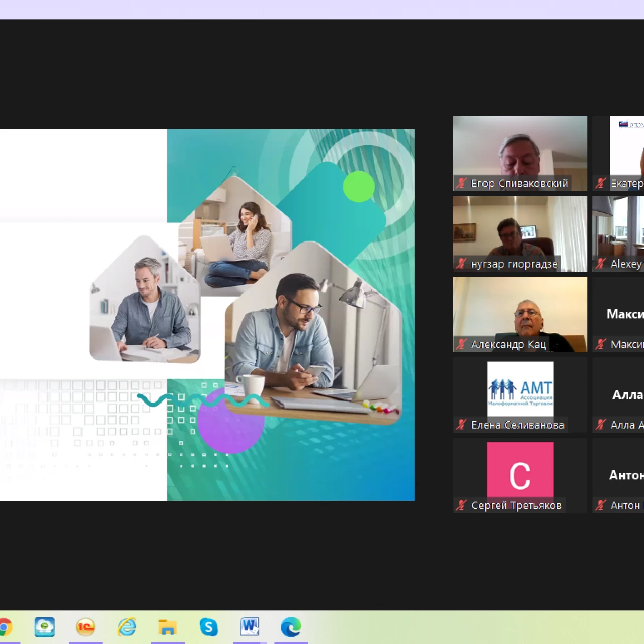Click the large bold Макси name

click(625, 314)
